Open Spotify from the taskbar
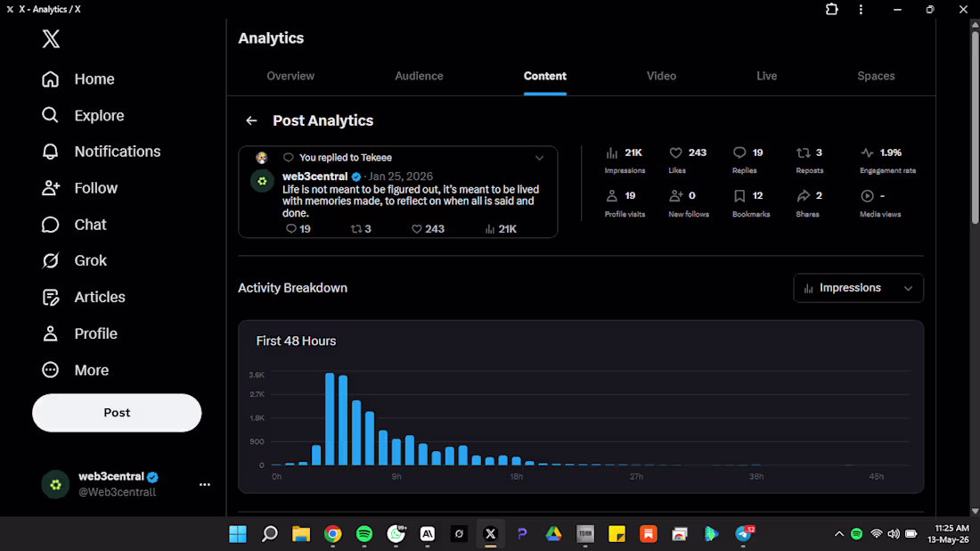 pyautogui.click(x=364, y=533)
